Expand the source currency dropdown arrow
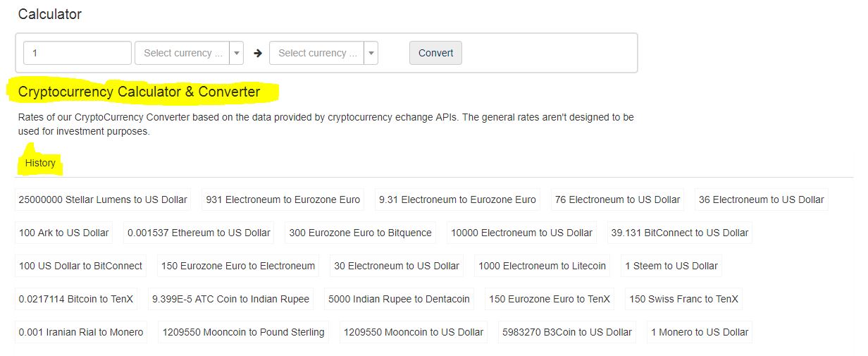 point(237,53)
